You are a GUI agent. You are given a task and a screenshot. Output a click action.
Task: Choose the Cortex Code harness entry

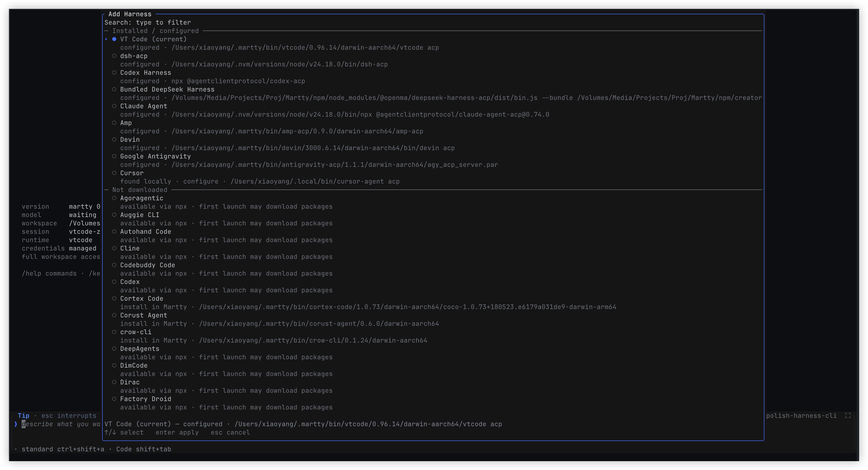click(142, 298)
